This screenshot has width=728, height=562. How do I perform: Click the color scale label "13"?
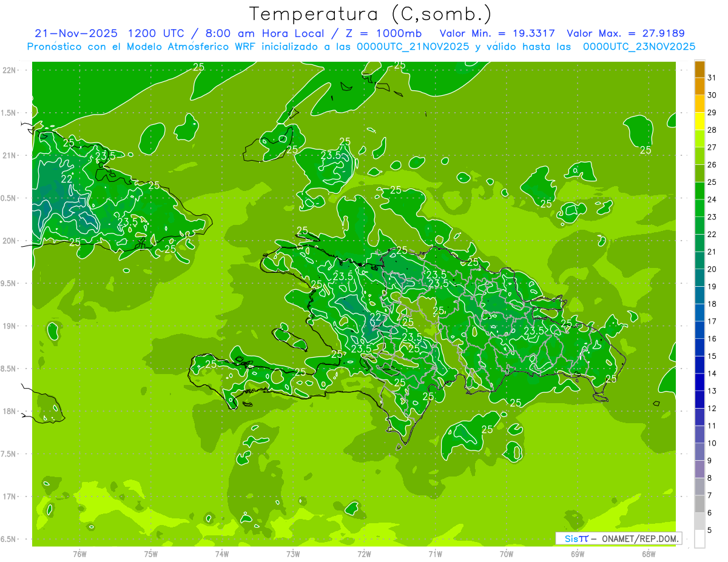712,391
